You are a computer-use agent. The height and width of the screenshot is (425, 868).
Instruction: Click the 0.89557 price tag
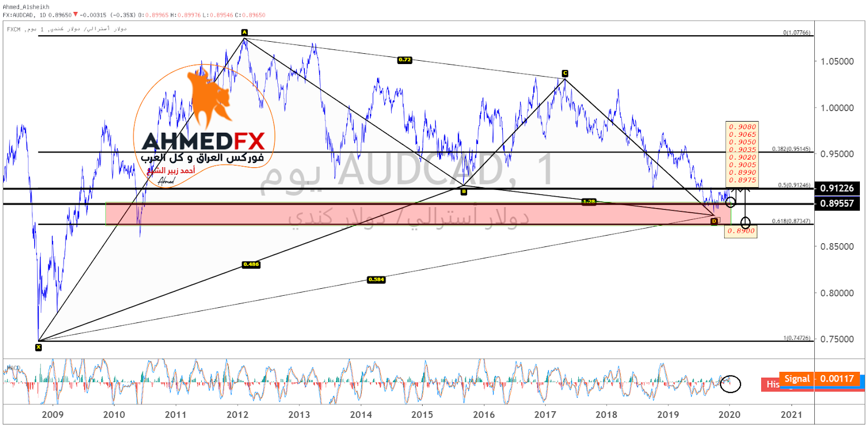[x=837, y=204]
